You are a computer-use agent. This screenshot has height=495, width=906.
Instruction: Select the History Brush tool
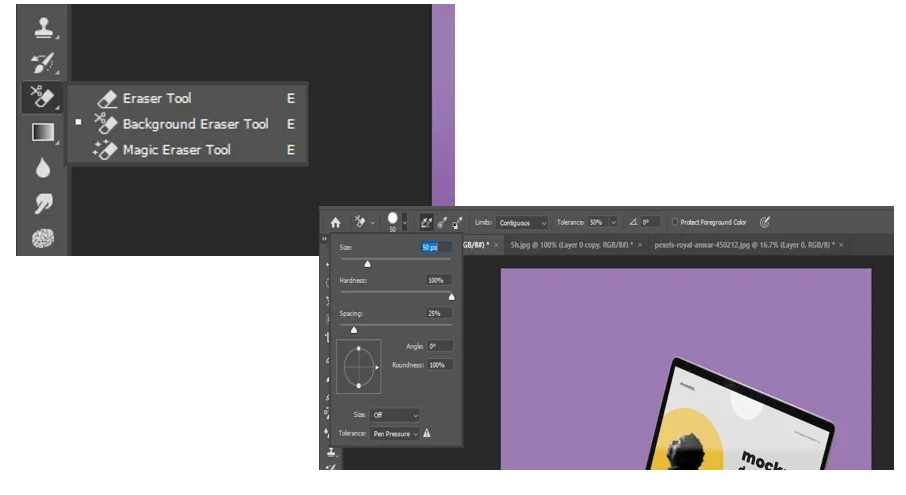(x=43, y=62)
